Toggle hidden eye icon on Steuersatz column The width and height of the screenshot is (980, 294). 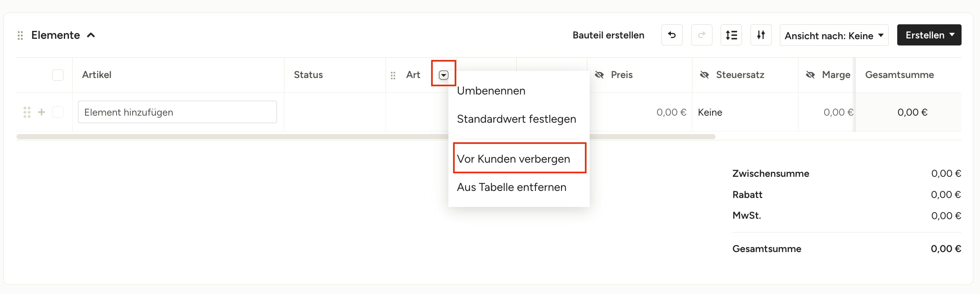[705, 75]
